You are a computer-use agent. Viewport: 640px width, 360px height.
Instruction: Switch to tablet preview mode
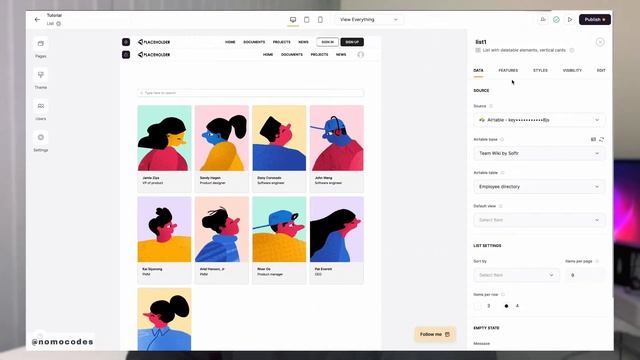[307, 20]
